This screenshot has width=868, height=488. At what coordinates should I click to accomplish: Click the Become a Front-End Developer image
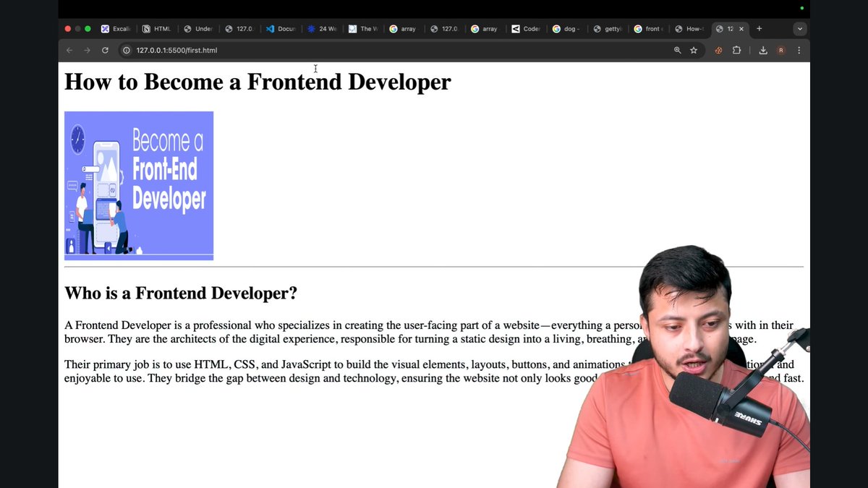click(139, 186)
